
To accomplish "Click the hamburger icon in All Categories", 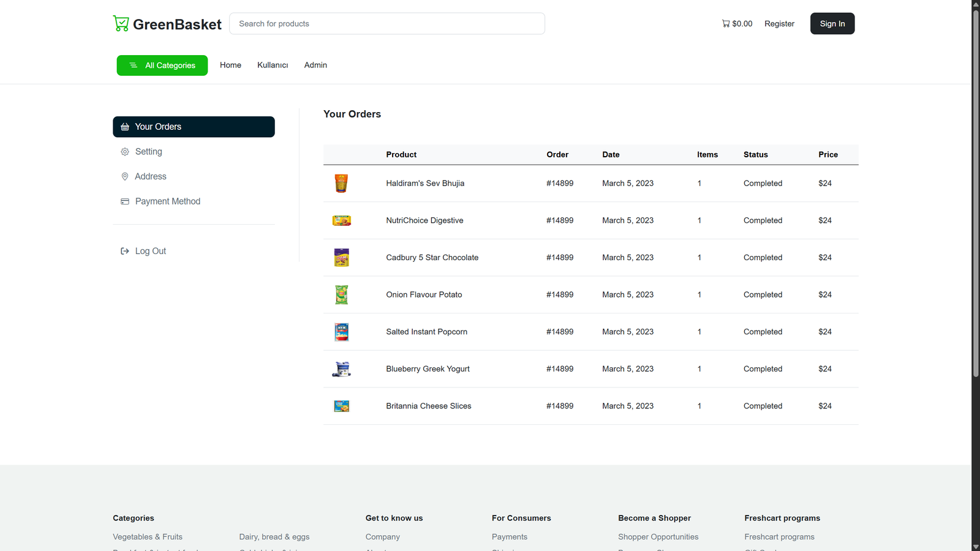I will pyautogui.click(x=133, y=66).
